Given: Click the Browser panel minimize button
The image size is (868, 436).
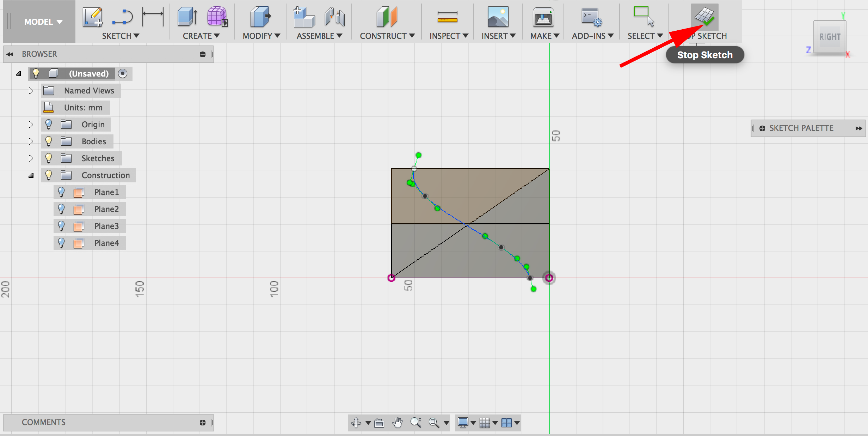Looking at the screenshot, I should (203, 54).
